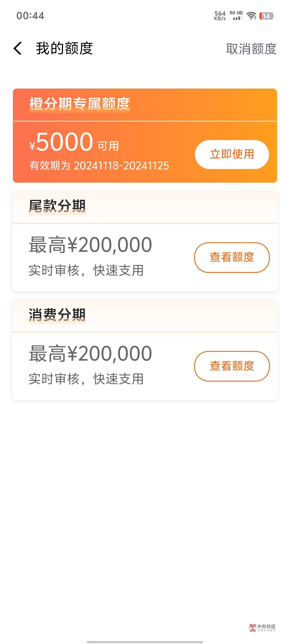Select the 消费分期 section header

coord(57,314)
